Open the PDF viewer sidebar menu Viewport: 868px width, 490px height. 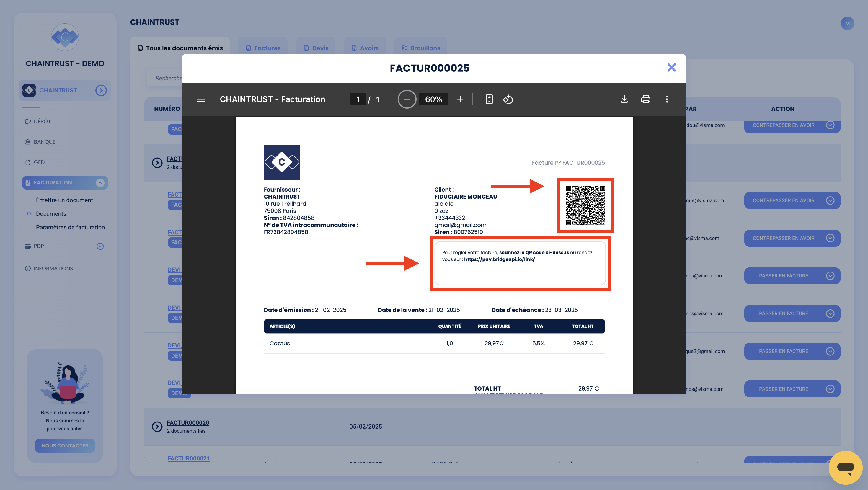201,99
